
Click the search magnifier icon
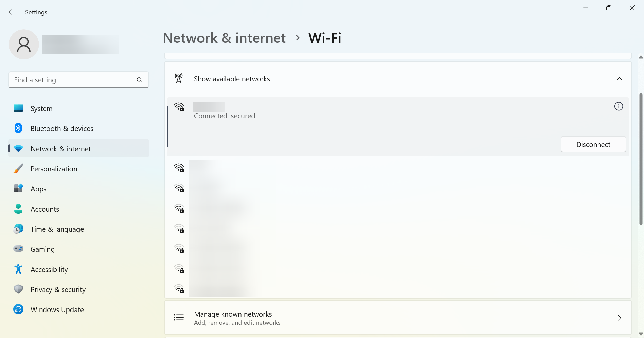point(140,80)
